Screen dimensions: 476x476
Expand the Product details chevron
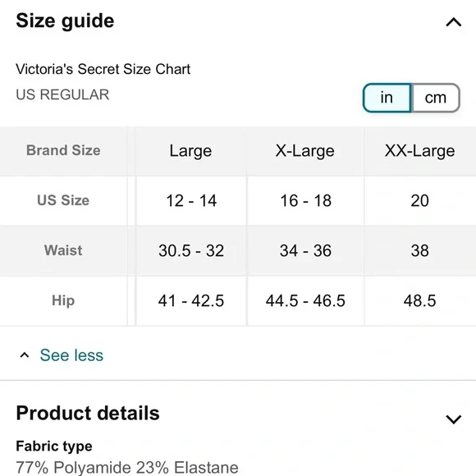pyautogui.click(x=453, y=419)
